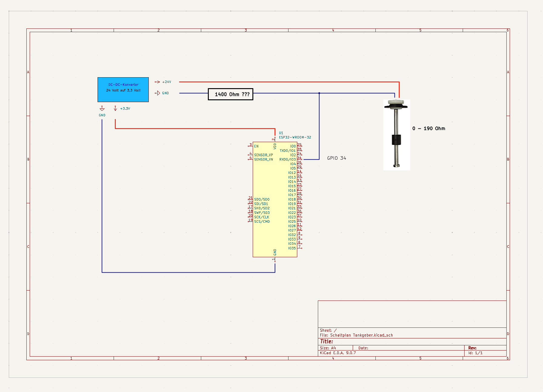Click the IO2 pin label
The height and width of the screenshot is (392, 543).
click(293, 155)
